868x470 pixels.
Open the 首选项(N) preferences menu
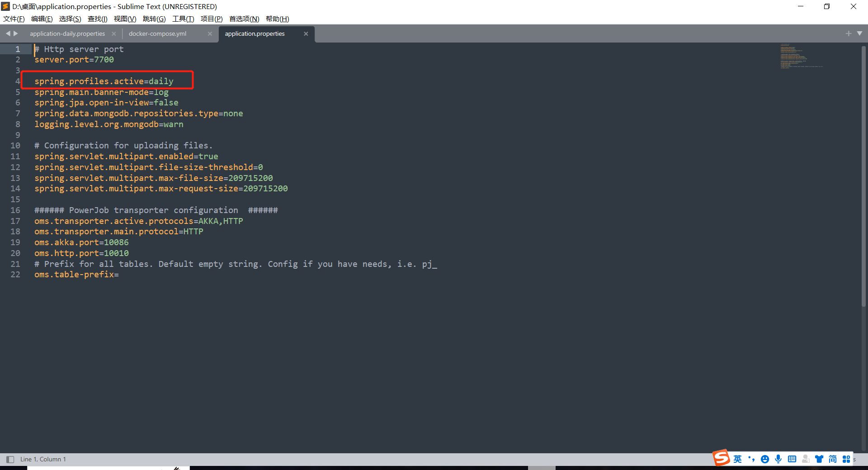click(x=244, y=19)
